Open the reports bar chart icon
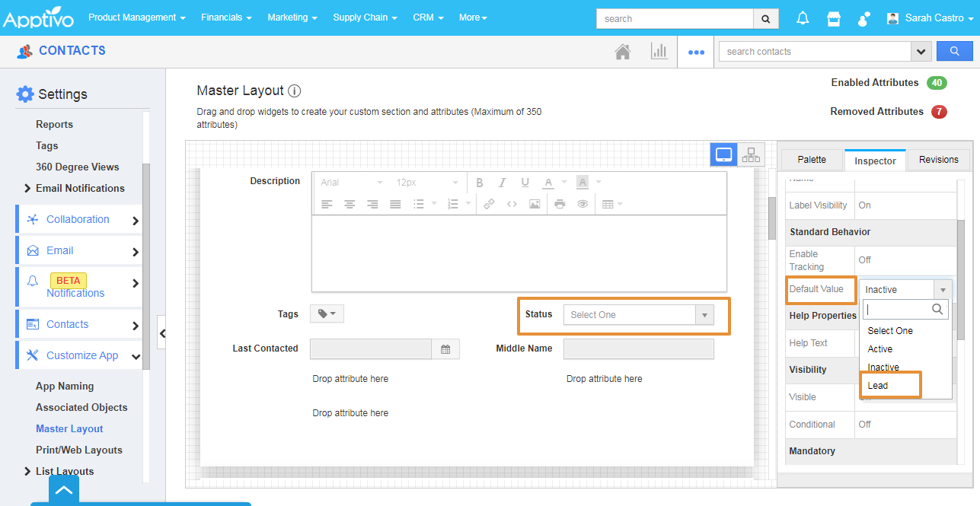 (x=659, y=52)
